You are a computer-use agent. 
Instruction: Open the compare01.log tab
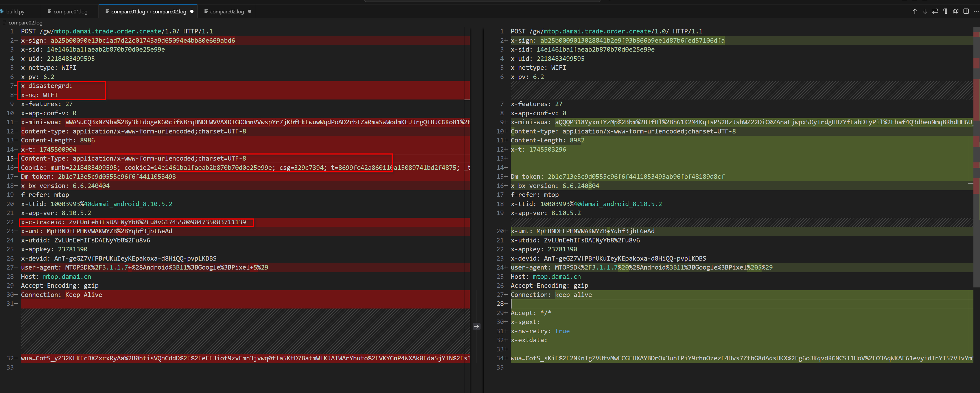tap(70, 12)
